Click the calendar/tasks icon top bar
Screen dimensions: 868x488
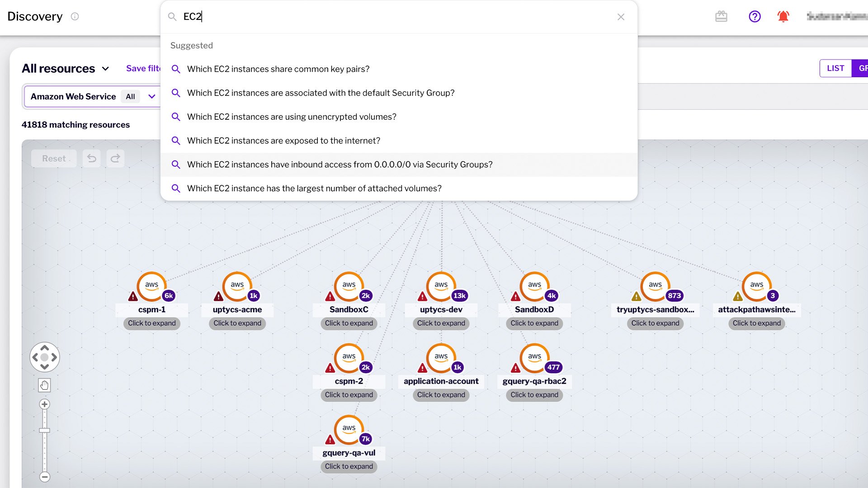pyautogui.click(x=722, y=16)
